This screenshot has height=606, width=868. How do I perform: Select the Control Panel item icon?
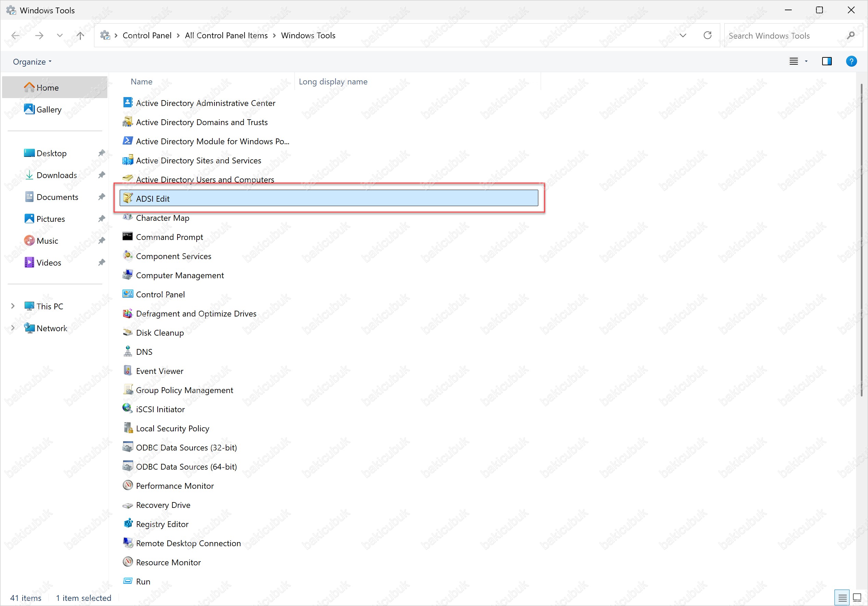(x=128, y=294)
